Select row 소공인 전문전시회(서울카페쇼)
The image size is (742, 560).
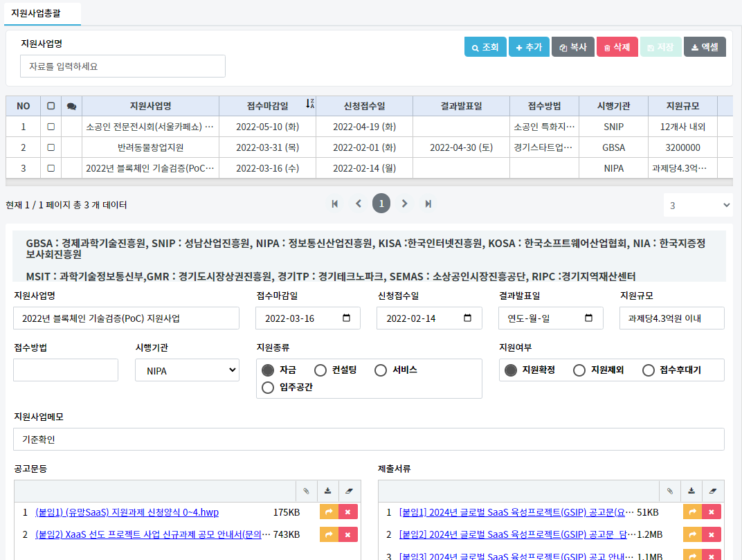tap(369, 127)
